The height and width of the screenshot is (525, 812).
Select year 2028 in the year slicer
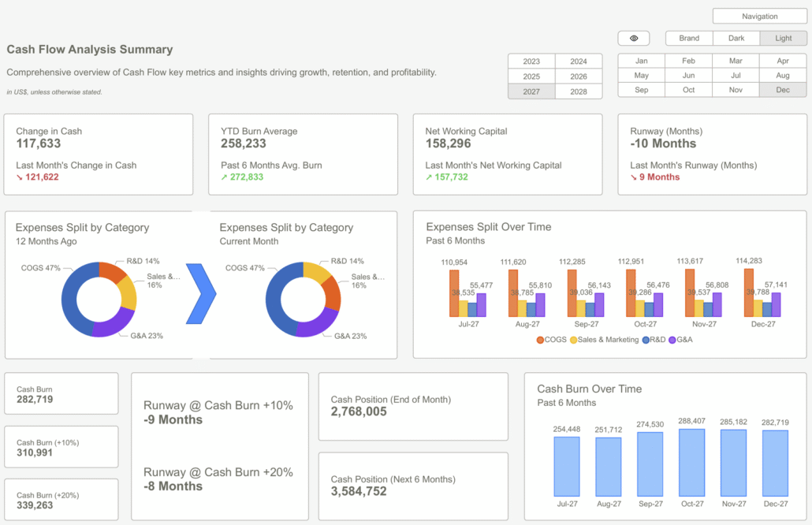pos(579,91)
